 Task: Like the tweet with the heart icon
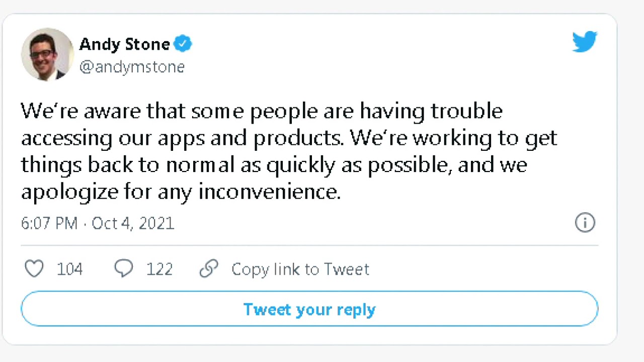tap(34, 269)
